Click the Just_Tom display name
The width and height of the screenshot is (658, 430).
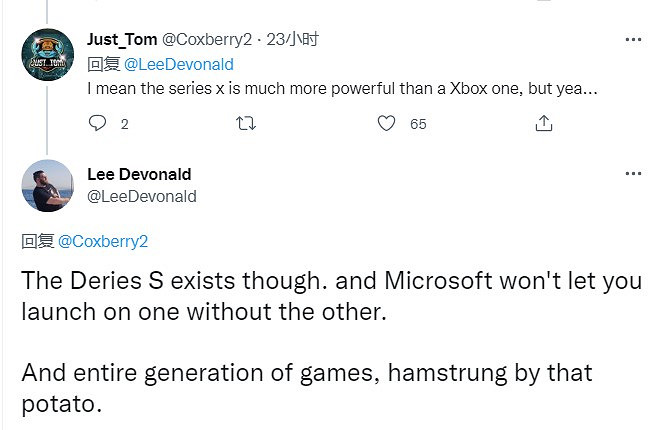(122, 40)
